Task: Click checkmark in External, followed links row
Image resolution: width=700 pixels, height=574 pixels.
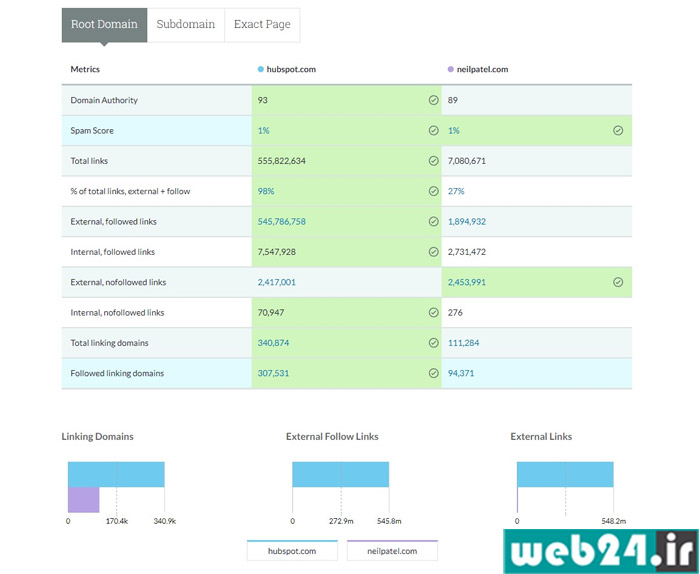Action: coord(433,221)
